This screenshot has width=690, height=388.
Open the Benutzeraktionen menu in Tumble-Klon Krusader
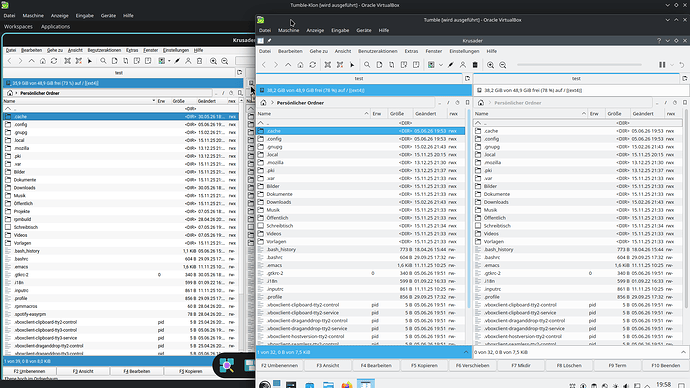(104, 50)
